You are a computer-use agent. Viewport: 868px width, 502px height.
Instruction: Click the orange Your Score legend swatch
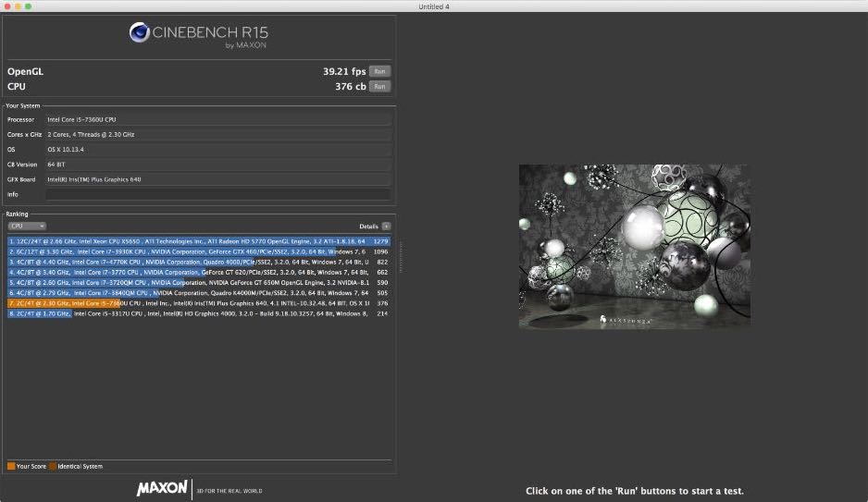(11, 466)
